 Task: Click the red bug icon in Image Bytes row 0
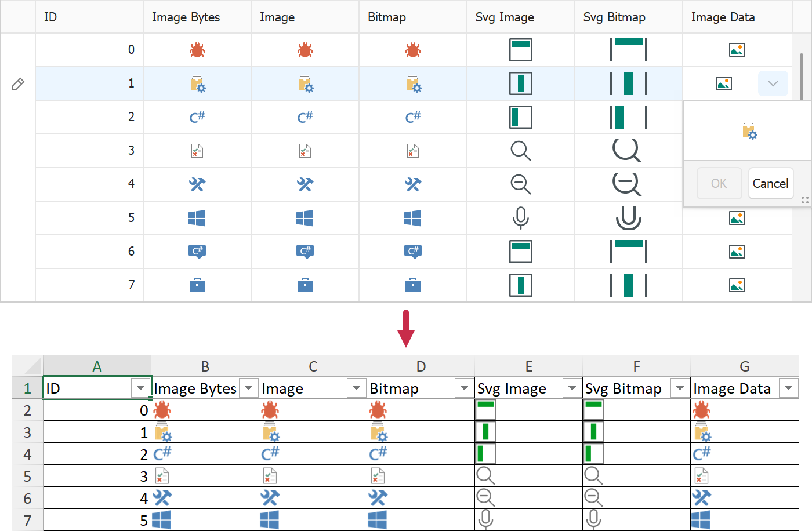[197, 50]
